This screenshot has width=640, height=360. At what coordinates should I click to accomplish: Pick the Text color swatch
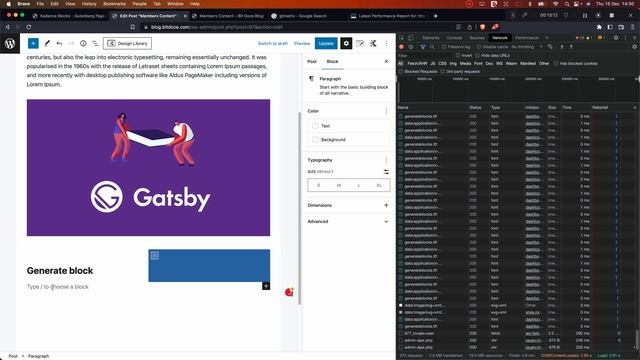315,126
